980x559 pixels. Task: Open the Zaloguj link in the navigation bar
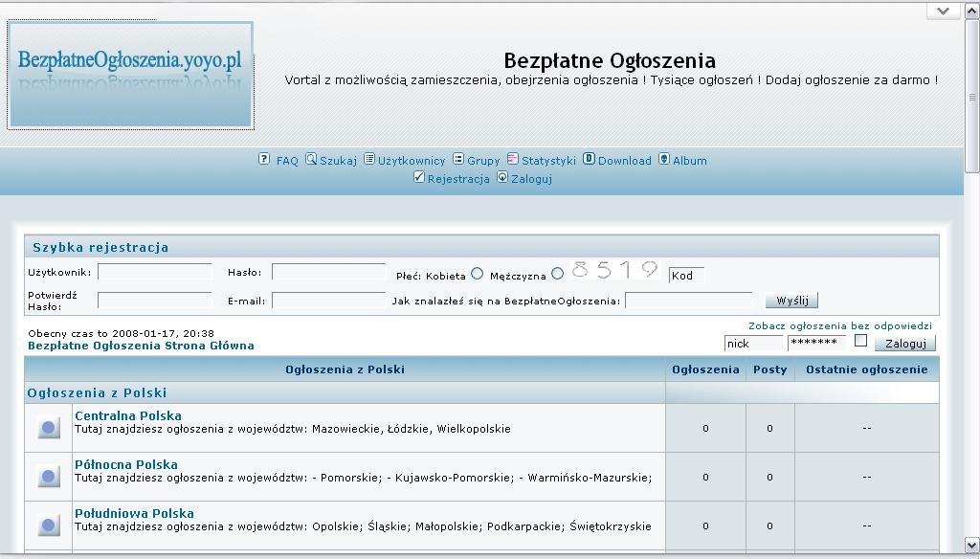pos(531,179)
